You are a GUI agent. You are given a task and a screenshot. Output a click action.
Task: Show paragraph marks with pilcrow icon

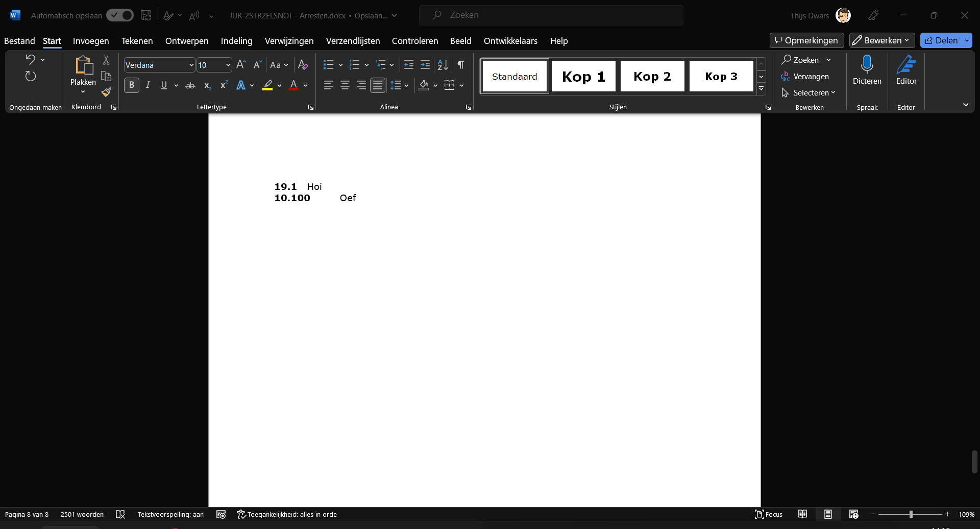click(461, 65)
